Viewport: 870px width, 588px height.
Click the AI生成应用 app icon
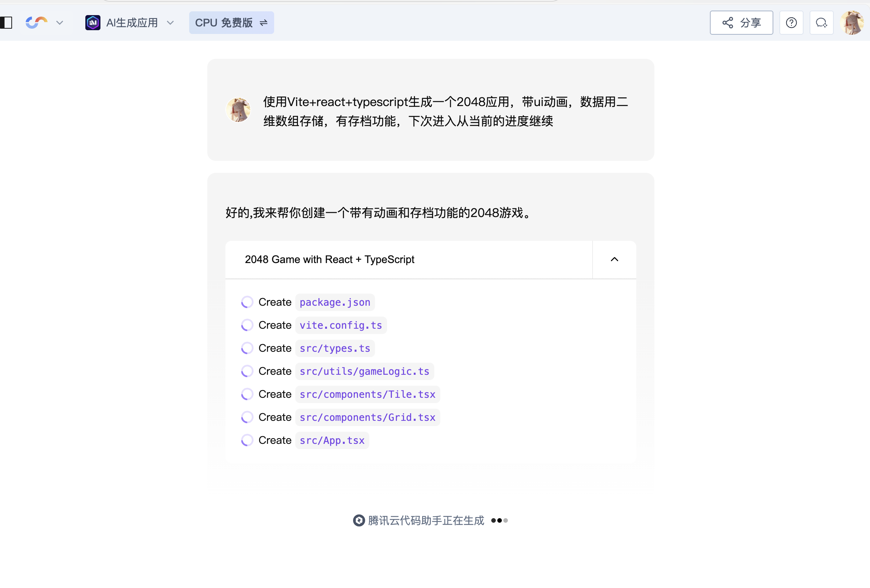[93, 23]
